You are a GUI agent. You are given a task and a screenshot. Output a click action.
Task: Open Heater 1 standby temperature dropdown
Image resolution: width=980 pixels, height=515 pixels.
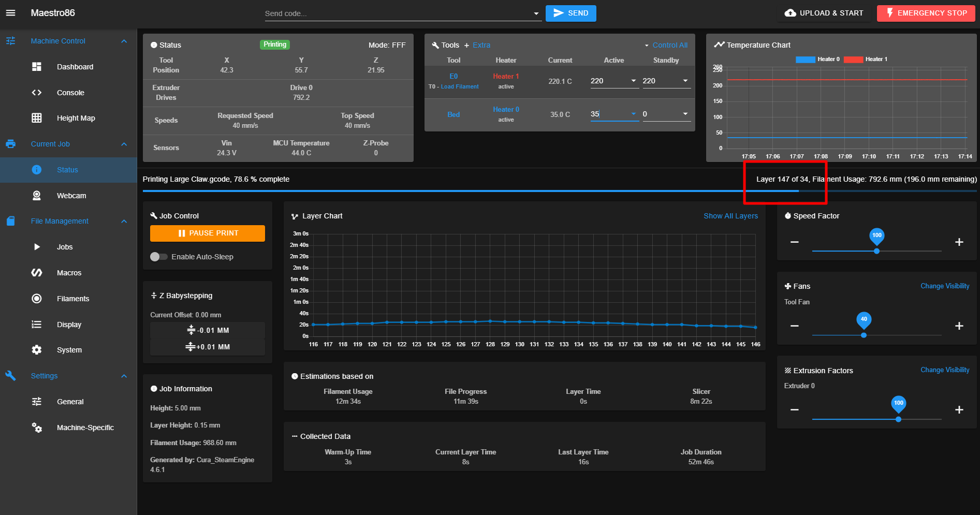tap(685, 81)
